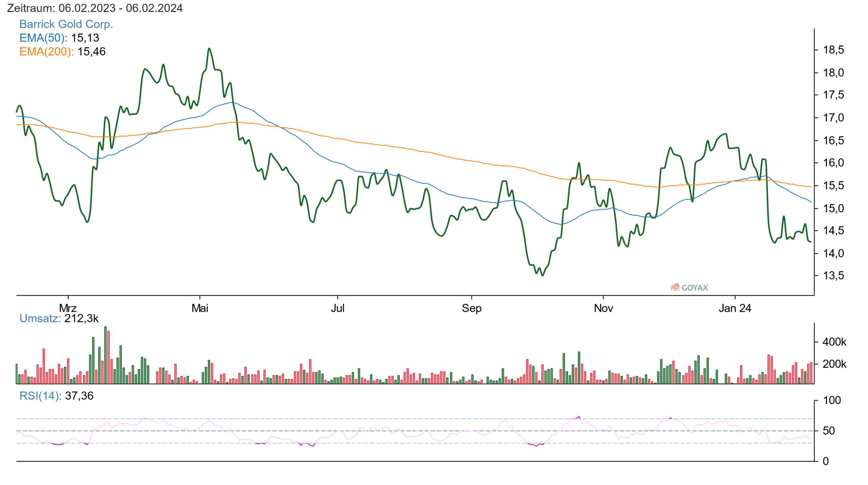Click the 18,0 price axis label
Screen dimensions: 868x485
coord(834,73)
